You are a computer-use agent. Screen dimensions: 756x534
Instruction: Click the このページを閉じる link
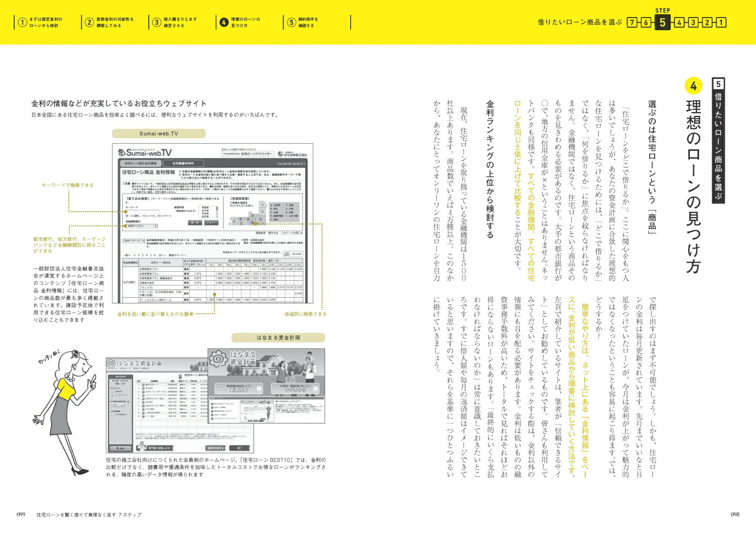coord(292,233)
